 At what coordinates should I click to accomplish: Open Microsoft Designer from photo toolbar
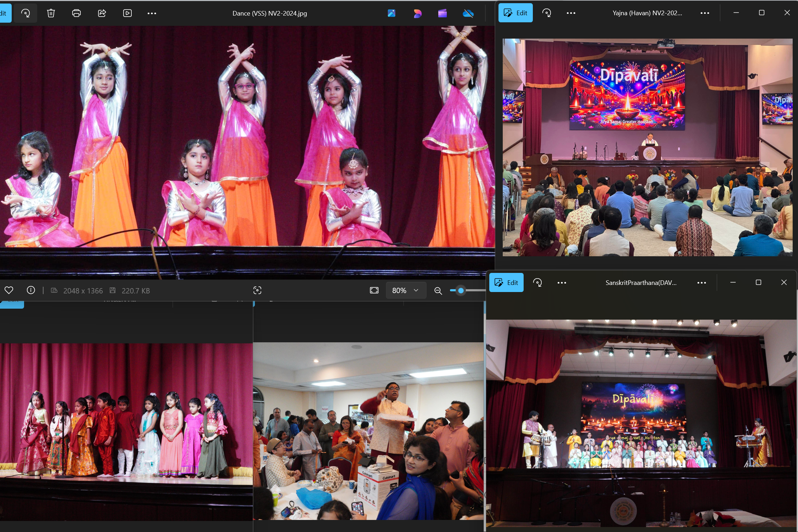(x=418, y=13)
